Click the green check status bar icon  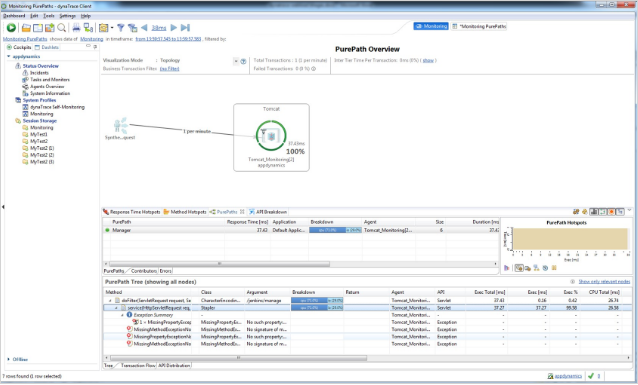click(x=591, y=376)
